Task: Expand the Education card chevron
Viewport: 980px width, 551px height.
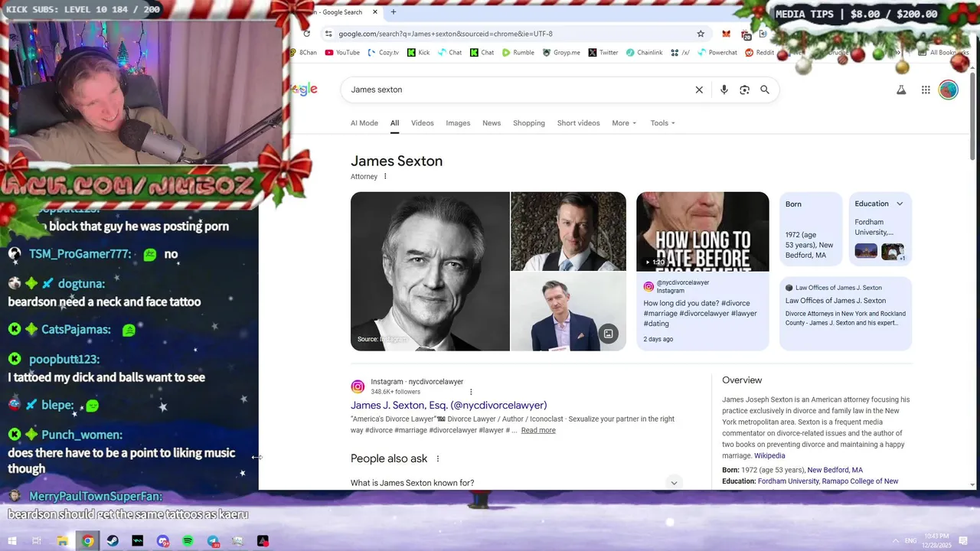Action: (900, 204)
